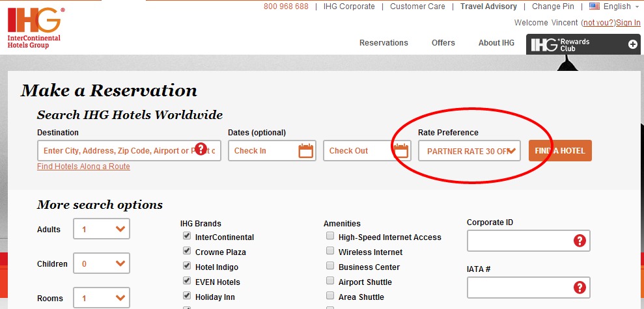Uncheck the EVEN Hotels brand checkbox
Screen dimensions: 644x309
pos(187,280)
